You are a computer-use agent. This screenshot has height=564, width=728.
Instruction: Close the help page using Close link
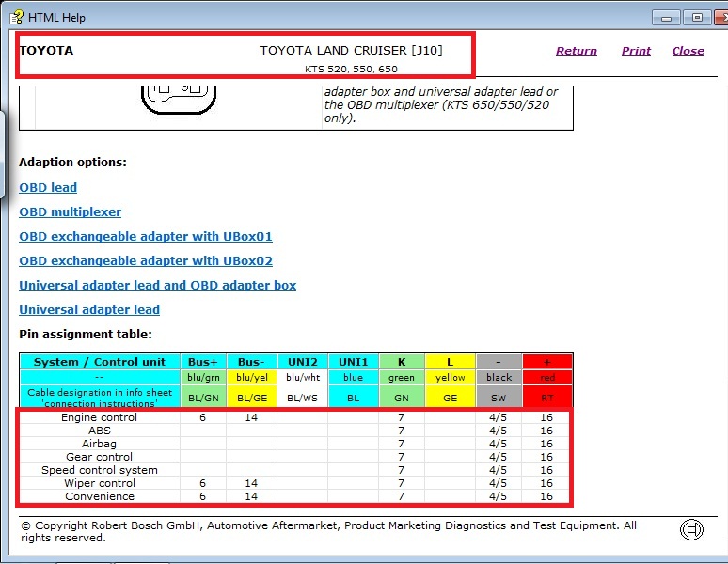(688, 51)
